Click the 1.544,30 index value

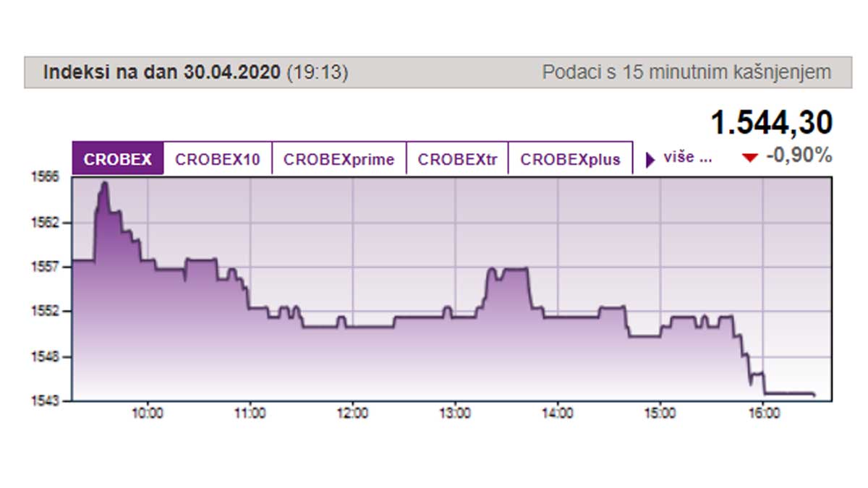click(x=772, y=122)
